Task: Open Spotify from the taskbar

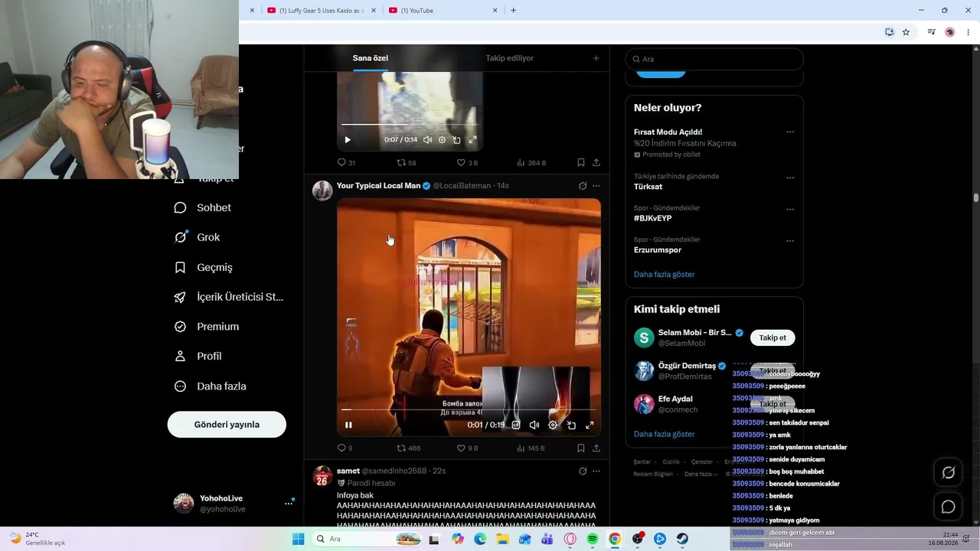Action: click(x=592, y=539)
